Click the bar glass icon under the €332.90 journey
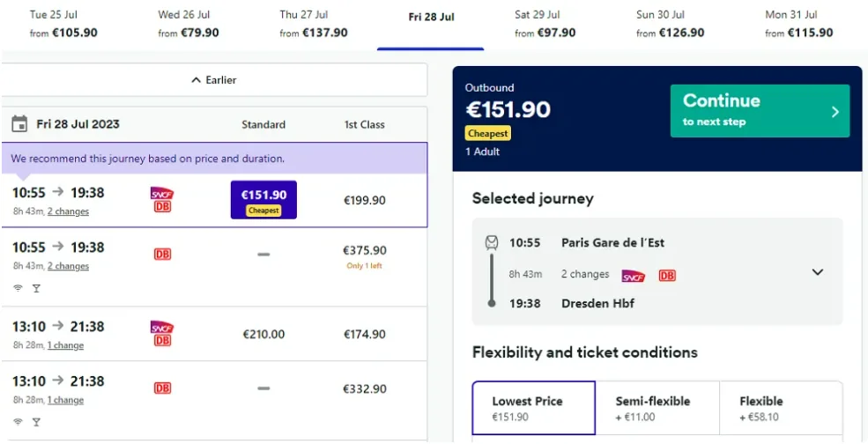 36,422
